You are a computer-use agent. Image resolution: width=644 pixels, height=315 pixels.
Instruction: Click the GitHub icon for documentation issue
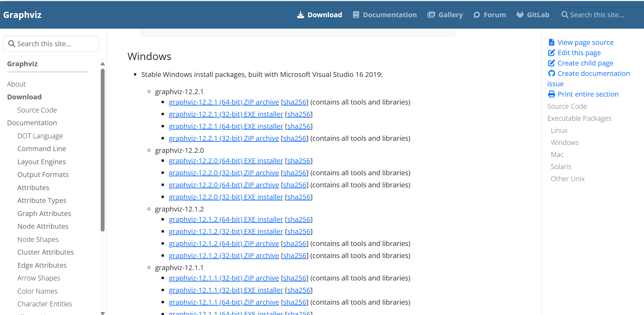[552, 73]
